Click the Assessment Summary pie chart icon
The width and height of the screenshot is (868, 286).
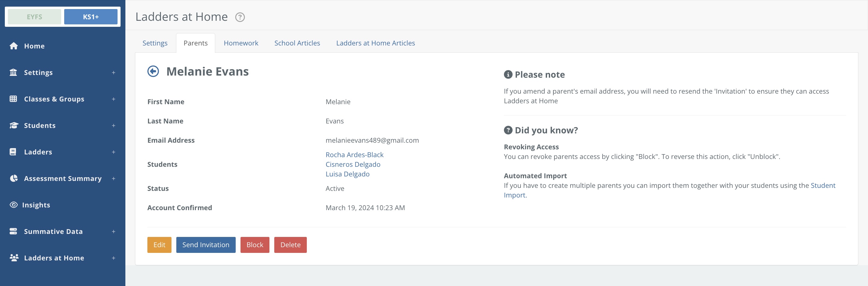pyautogui.click(x=14, y=178)
